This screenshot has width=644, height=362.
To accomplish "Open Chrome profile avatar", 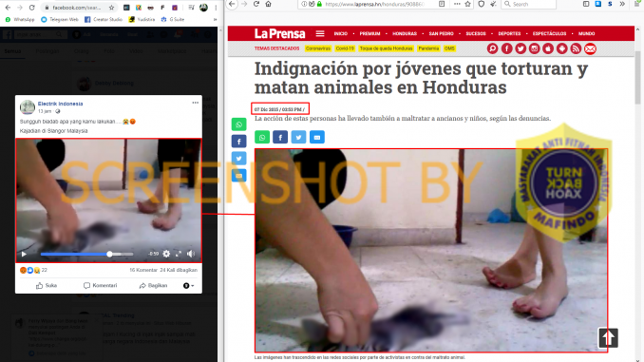I will pos(203,8).
